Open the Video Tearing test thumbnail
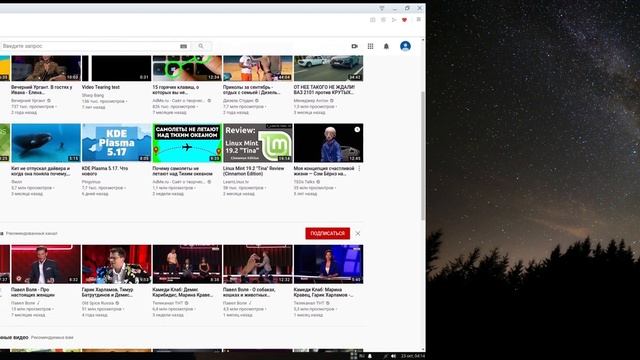 click(116, 68)
